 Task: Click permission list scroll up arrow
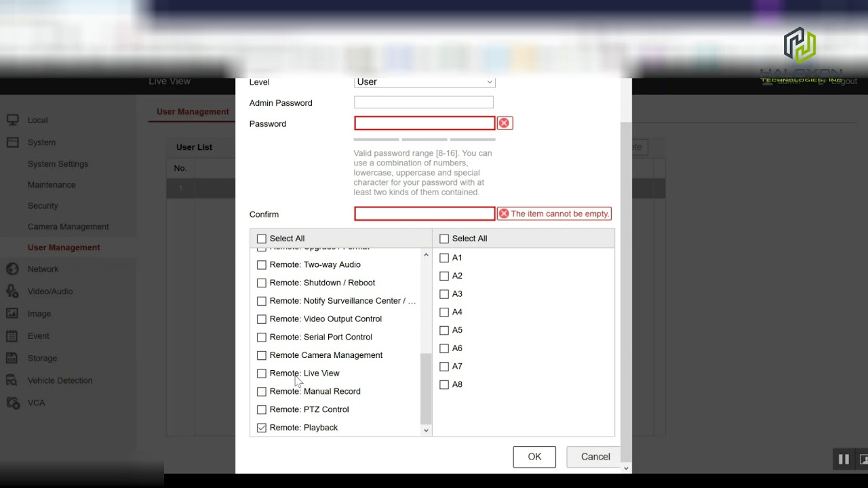426,255
